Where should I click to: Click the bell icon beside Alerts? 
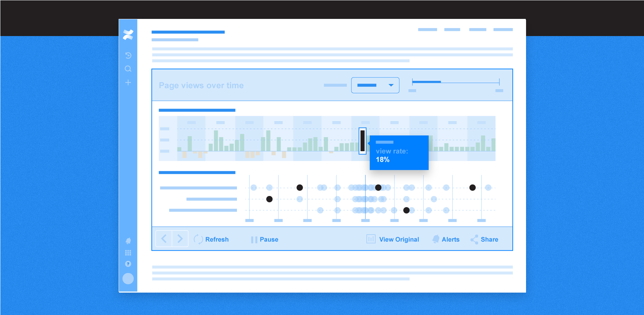[x=436, y=239]
